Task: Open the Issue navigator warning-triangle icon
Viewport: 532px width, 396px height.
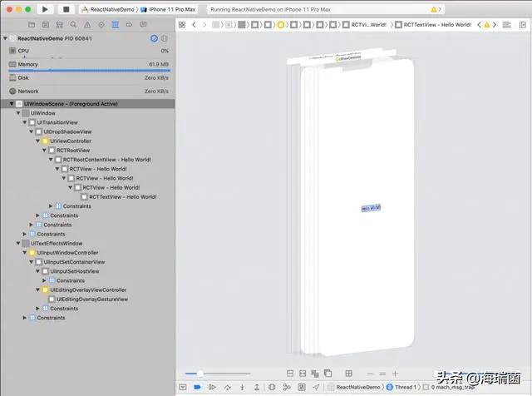Action: coord(87,24)
